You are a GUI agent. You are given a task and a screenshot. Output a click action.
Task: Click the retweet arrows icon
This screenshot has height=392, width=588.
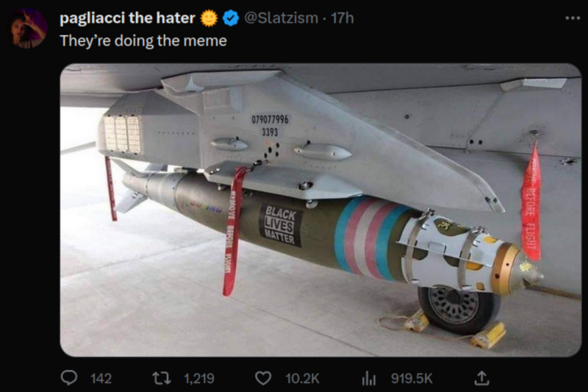click(161, 378)
